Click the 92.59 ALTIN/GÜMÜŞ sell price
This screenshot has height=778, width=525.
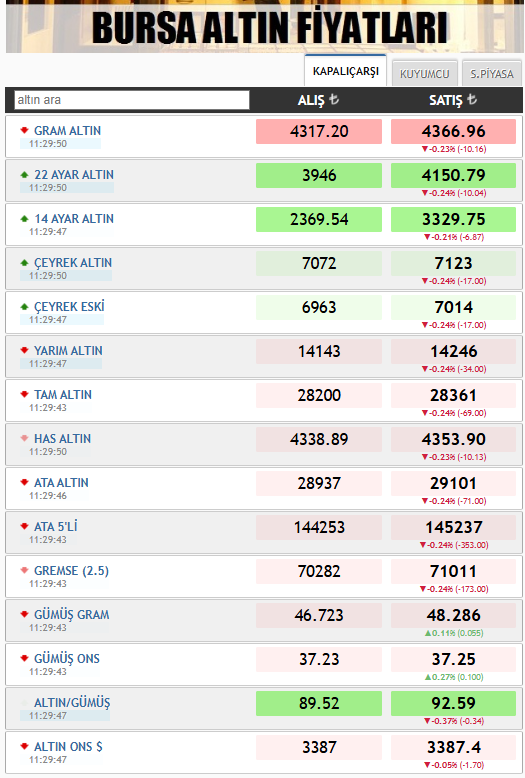(x=454, y=703)
